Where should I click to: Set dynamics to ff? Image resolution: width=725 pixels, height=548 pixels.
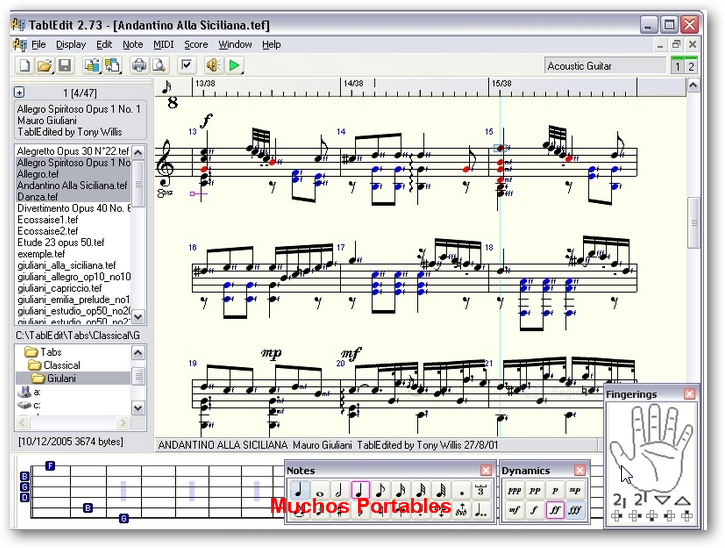(x=555, y=510)
